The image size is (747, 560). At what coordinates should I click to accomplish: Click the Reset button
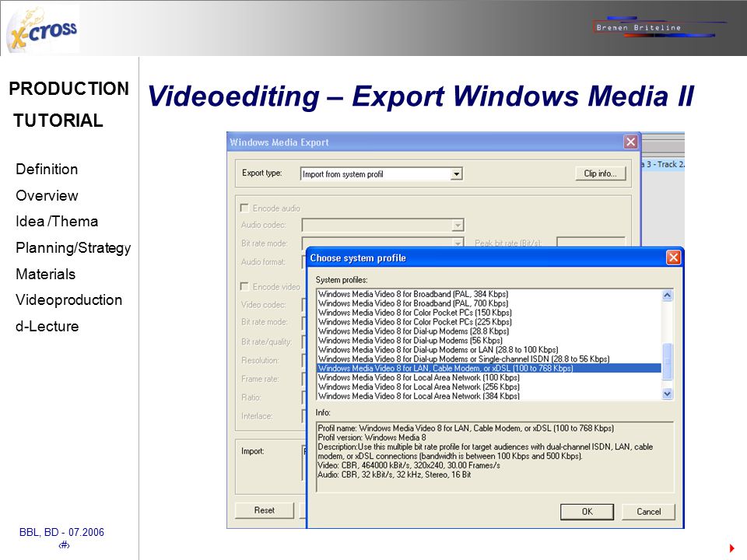[x=265, y=510]
